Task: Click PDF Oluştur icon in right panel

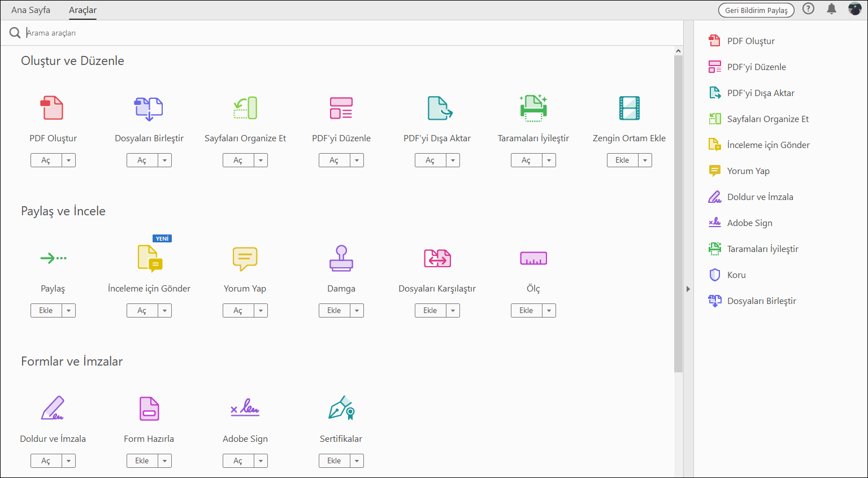Action: (x=715, y=41)
